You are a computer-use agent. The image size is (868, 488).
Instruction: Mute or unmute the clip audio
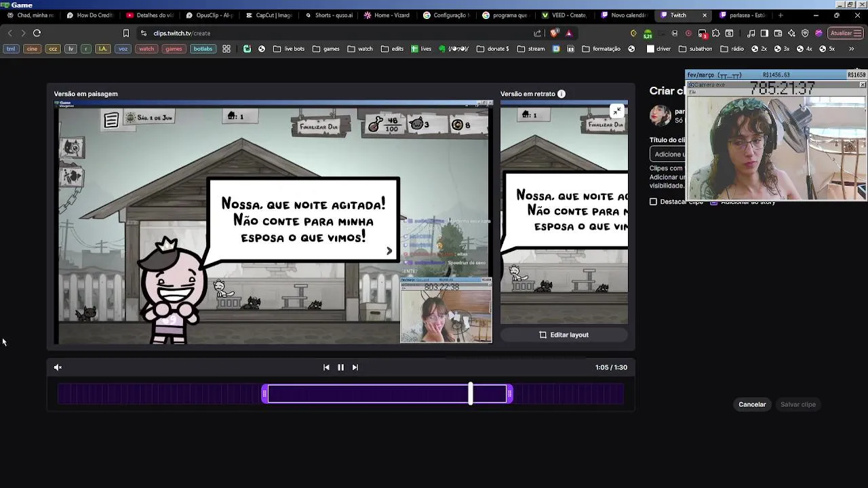58,367
